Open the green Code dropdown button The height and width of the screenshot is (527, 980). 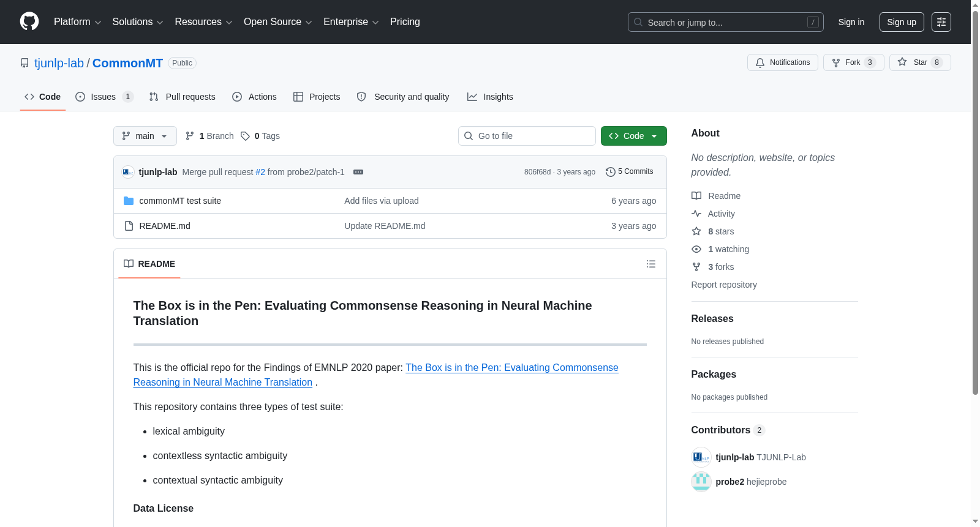633,136
